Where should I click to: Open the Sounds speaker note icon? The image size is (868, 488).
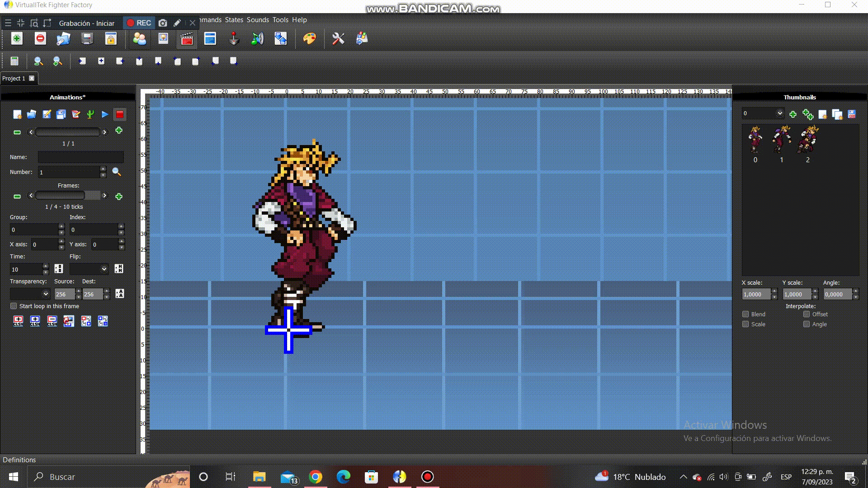coord(257,39)
